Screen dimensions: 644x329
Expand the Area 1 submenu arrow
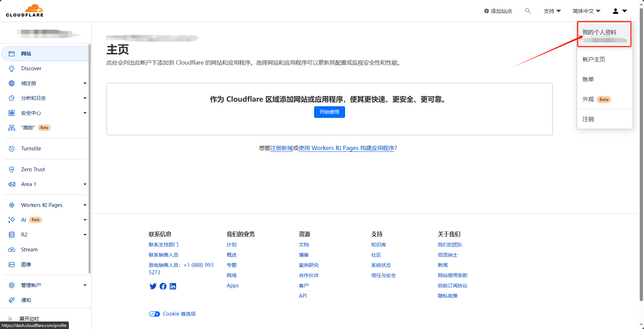[x=85, y=184]
